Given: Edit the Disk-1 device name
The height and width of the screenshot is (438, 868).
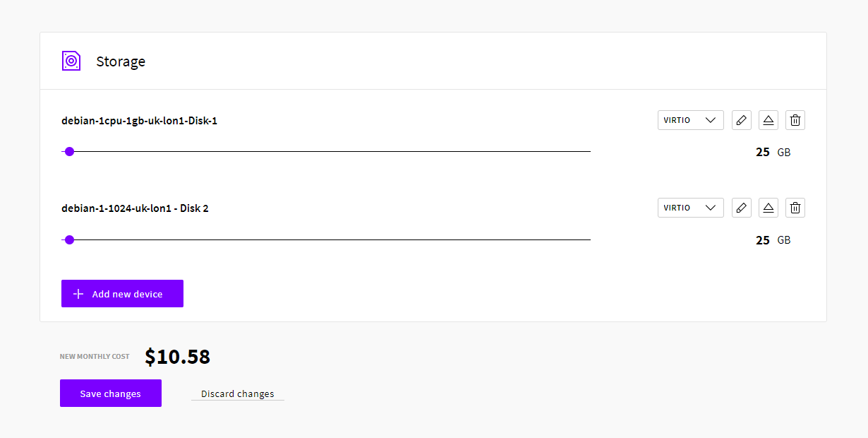Looking at the screenshot, I should click(741, 120).
